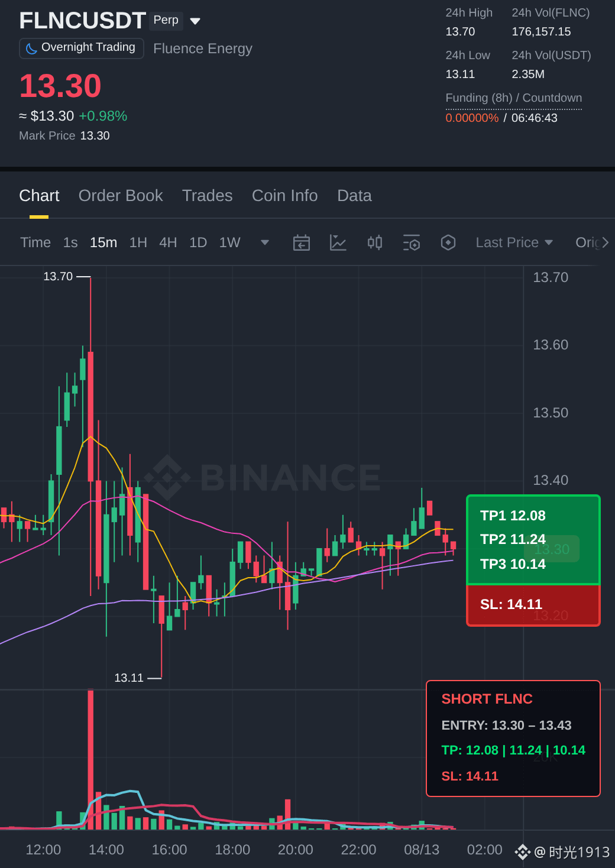Click the 24h Vol(FLNC) value 176,157.15

click(x=541, y=31)
